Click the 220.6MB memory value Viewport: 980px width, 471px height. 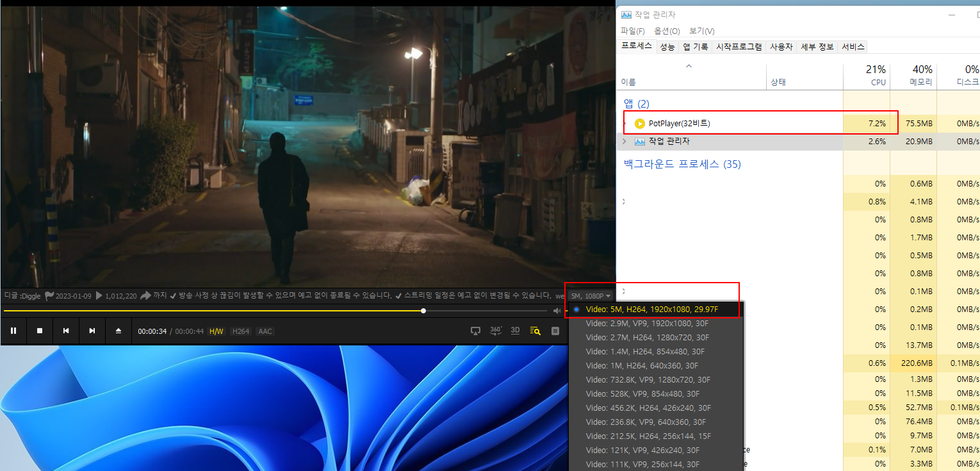(917, 363)
